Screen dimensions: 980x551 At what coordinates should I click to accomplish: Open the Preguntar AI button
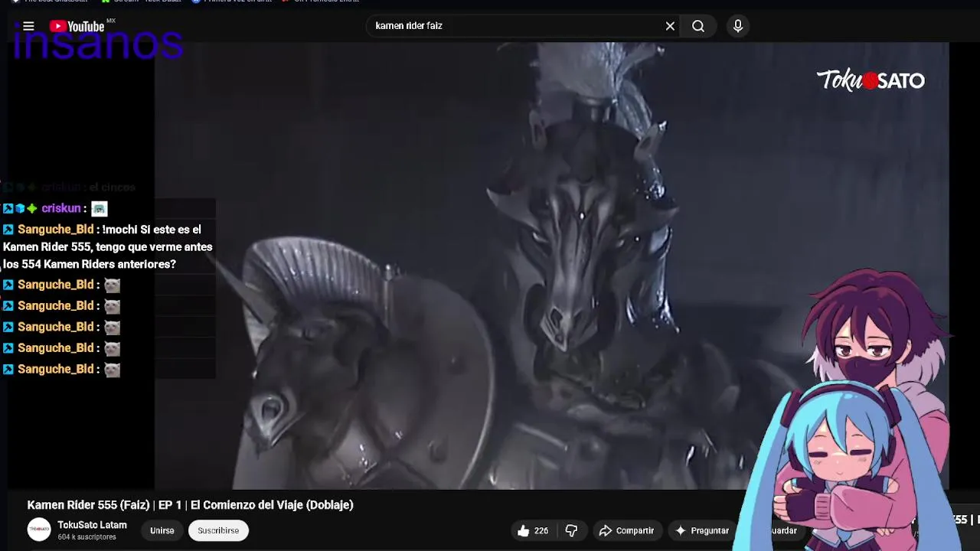[x=701, y=530]
